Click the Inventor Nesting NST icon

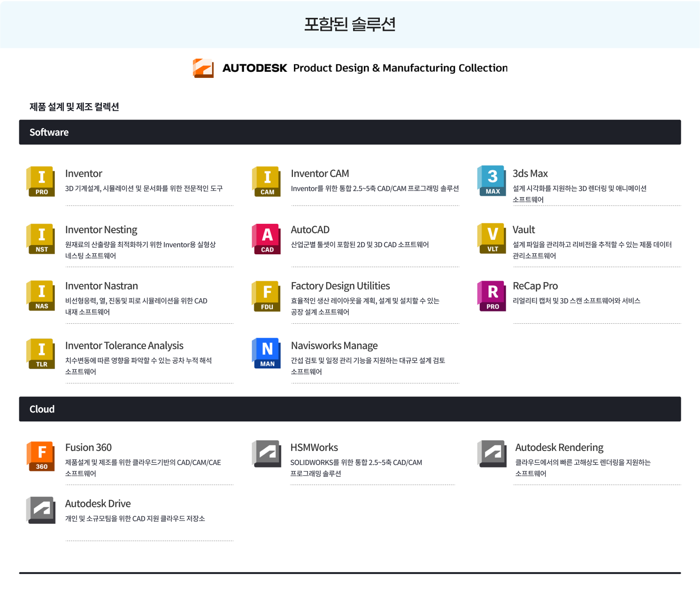coord(40,239)
